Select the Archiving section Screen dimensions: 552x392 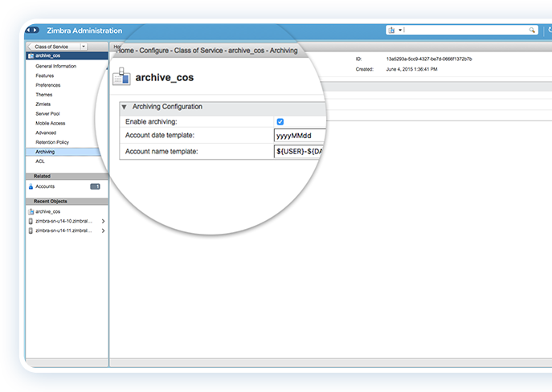coord(63,152)
